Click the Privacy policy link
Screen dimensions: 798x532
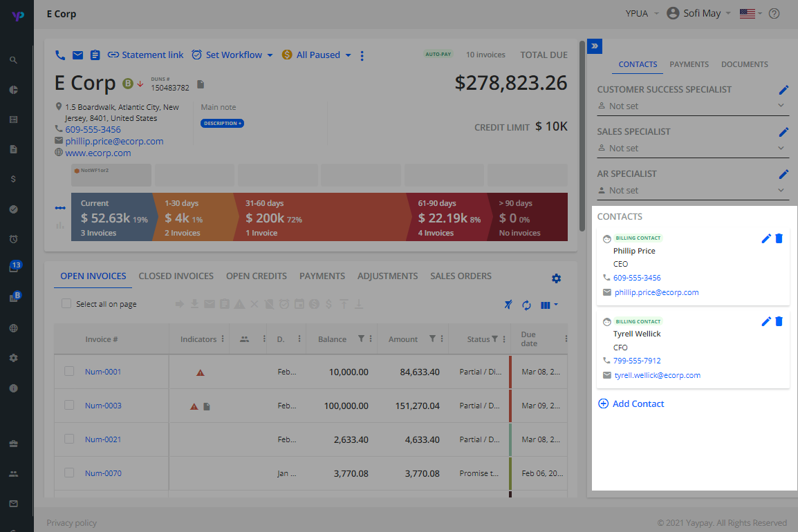71,523
